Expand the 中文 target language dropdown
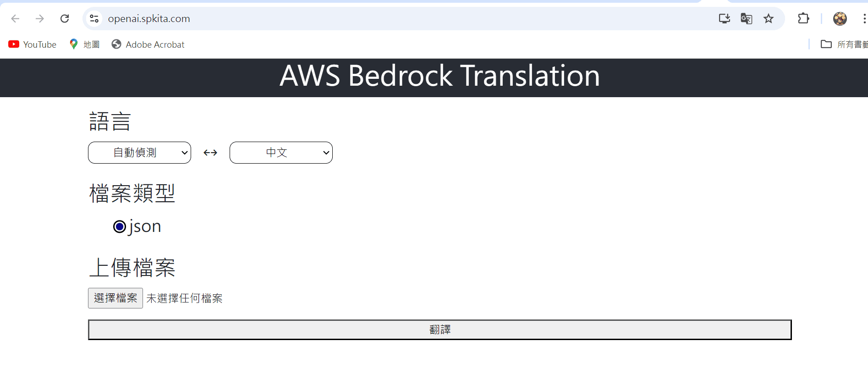Viewport: 868px width, 374px height. tap(281, 153)
